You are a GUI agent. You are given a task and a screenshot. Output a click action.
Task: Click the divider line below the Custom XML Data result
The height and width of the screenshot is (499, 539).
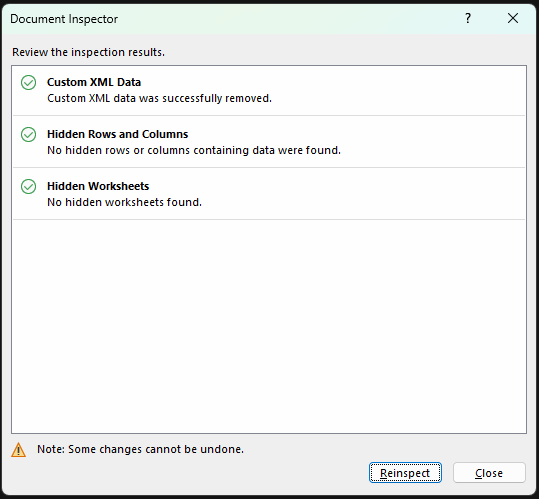click(x=269, y=116)
